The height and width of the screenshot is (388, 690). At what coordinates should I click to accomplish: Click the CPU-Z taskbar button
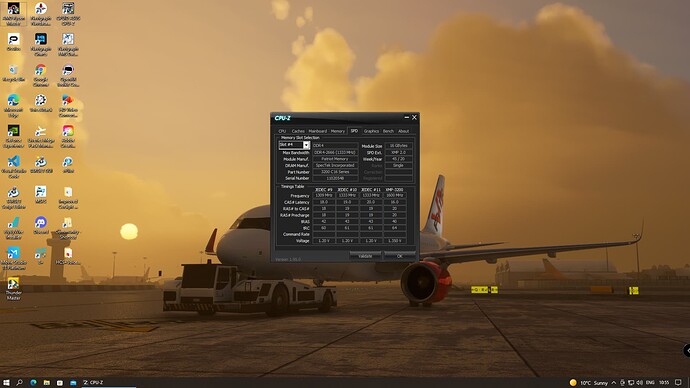click(108, 382)
